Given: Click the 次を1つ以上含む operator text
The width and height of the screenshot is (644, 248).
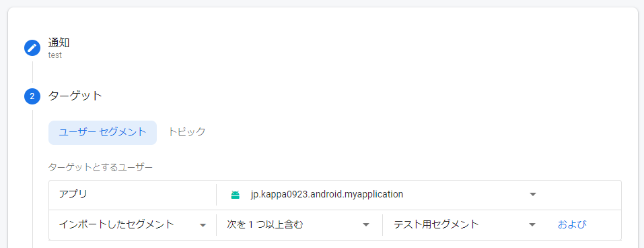Looking at the screenshot, I should [x=265, y=224].
